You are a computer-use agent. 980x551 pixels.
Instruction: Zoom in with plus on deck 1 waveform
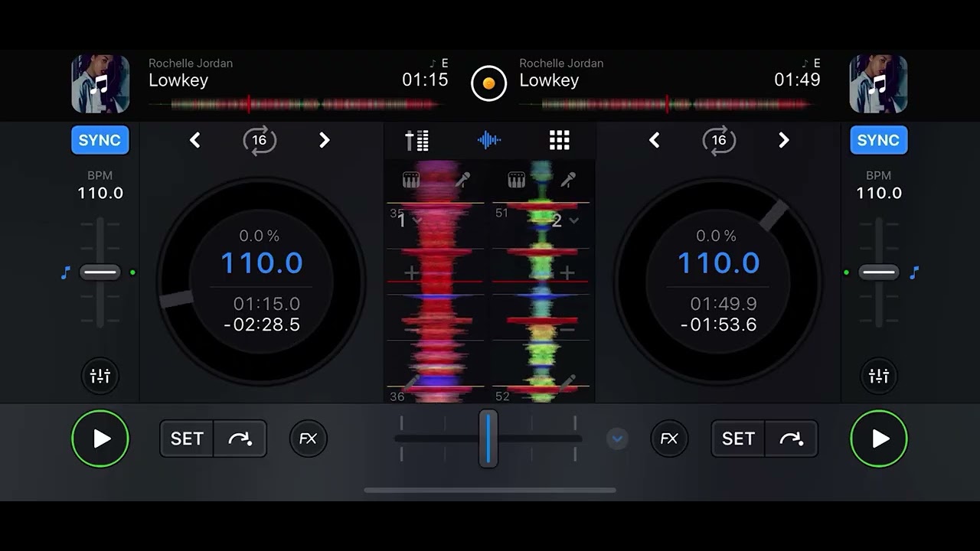point(412,272)
